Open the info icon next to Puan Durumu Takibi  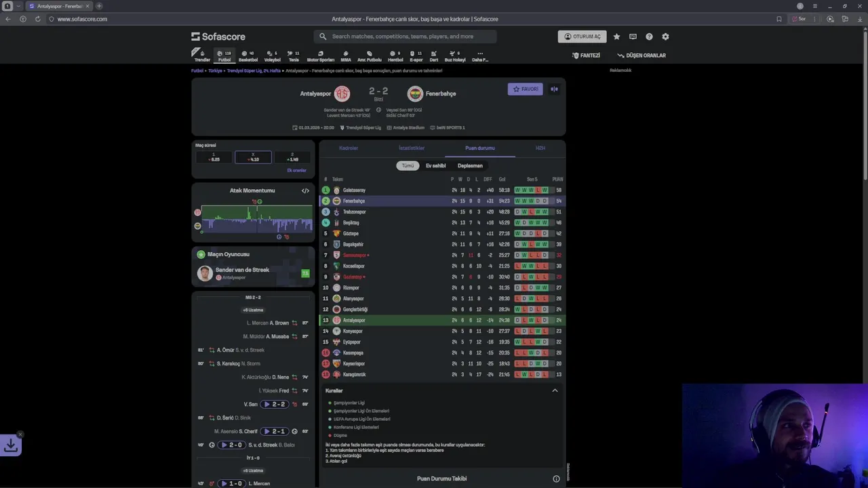click(x=556, y=479)
